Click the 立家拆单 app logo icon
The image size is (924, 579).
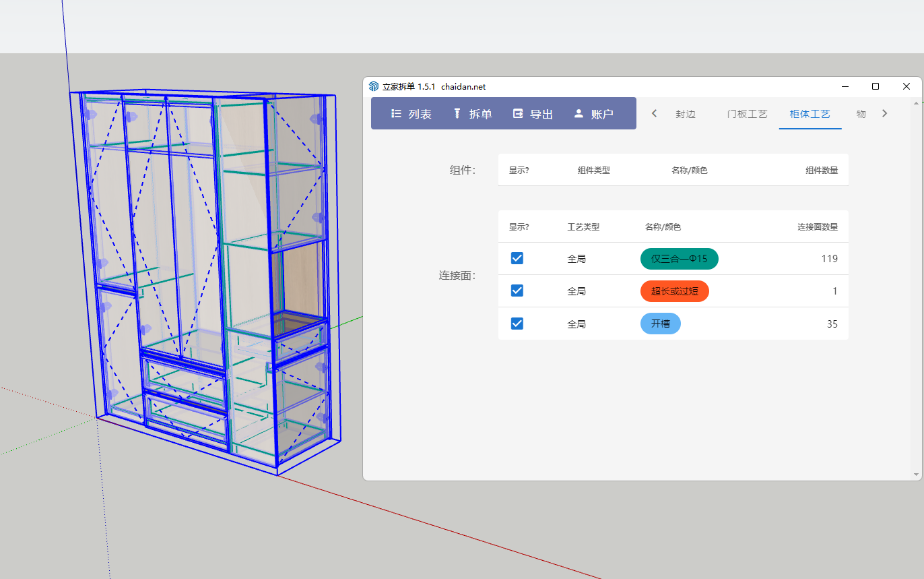click(374, 86)
